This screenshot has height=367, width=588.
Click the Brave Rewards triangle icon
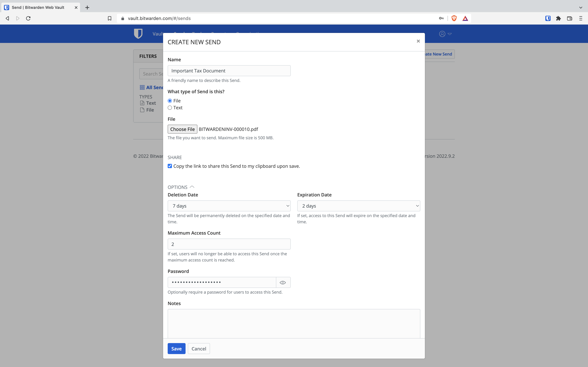point(465,19)
